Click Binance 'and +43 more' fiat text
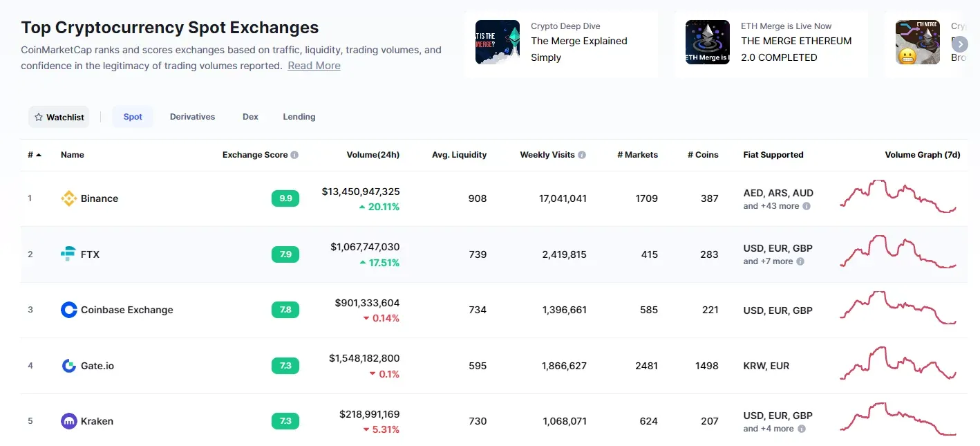Viewport: 980px width, 446px height. [x=771, y=206]
